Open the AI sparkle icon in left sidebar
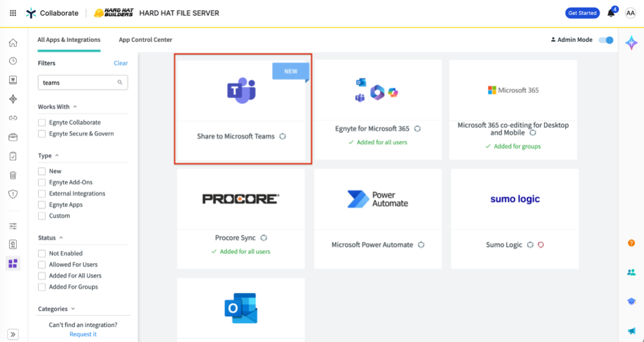This screenshot has height=342, width=644. [13, 99]
